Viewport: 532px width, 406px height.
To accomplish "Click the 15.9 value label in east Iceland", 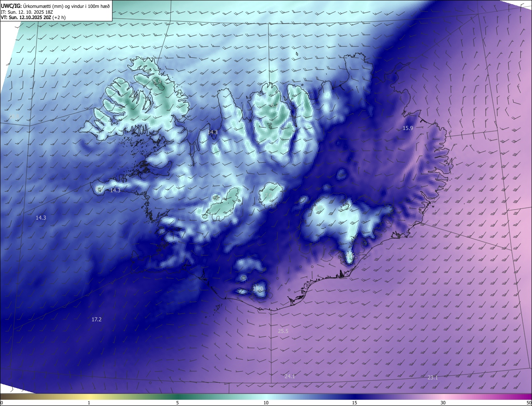I will coord(408,128).
